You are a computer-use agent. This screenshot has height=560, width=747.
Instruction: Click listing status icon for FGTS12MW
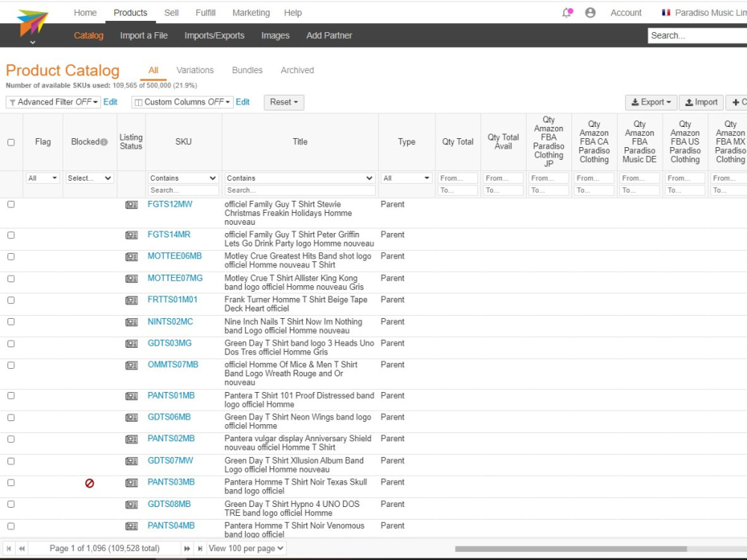tap(131, 205)
